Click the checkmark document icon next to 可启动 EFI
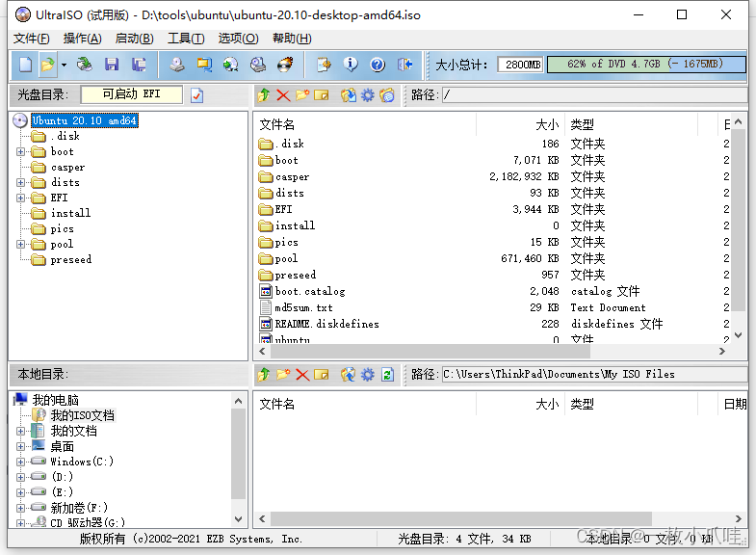The image size is (756, 555). click(x=196, y=95)
